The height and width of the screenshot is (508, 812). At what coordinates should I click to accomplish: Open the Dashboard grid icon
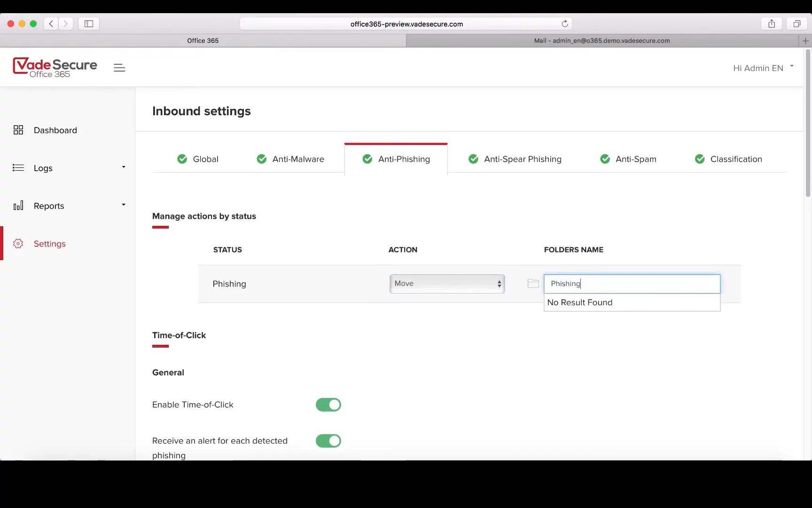point(18,130)
